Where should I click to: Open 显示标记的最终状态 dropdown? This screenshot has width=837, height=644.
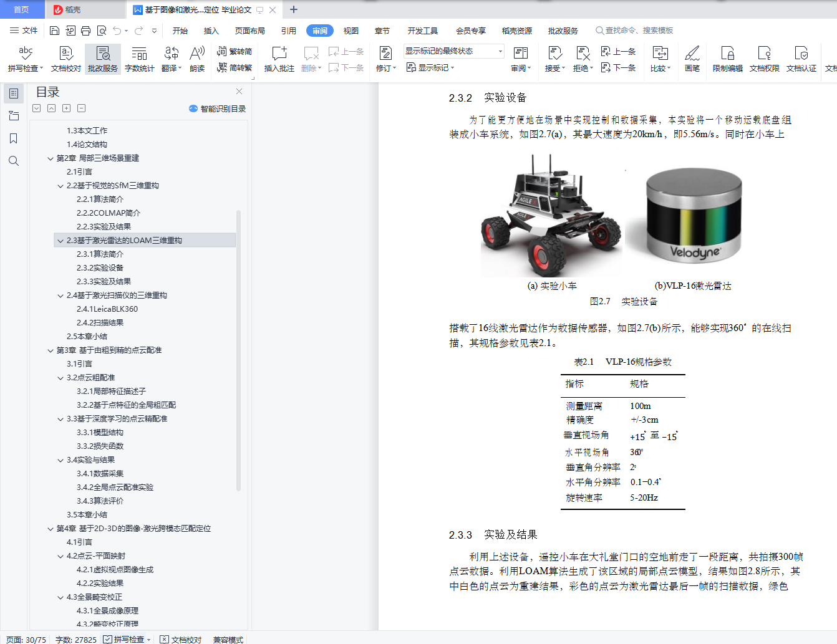click(x=453, y=51)
